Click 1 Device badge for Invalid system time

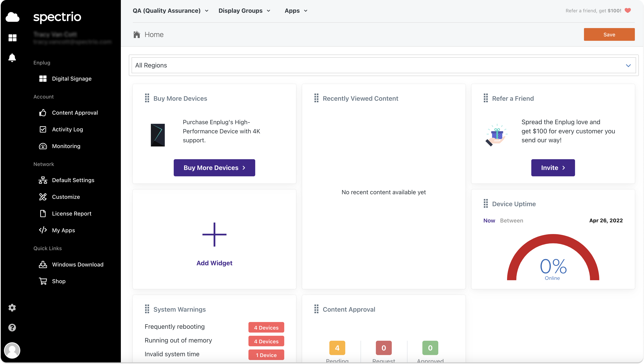(x=266, y=355)
